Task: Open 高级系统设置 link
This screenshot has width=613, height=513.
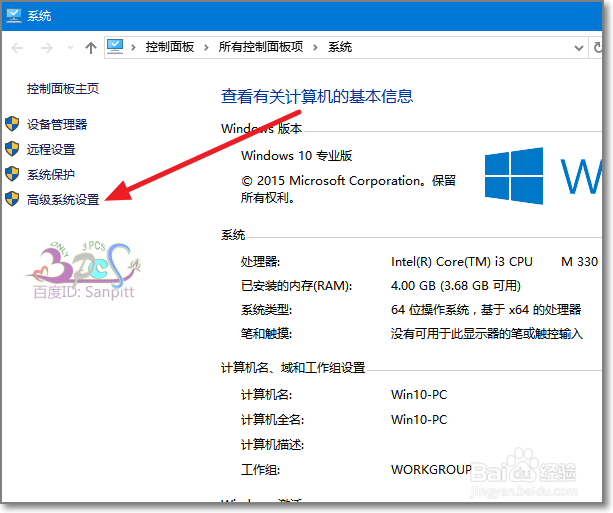Action: pyautogui.click(x=63, y=200)
